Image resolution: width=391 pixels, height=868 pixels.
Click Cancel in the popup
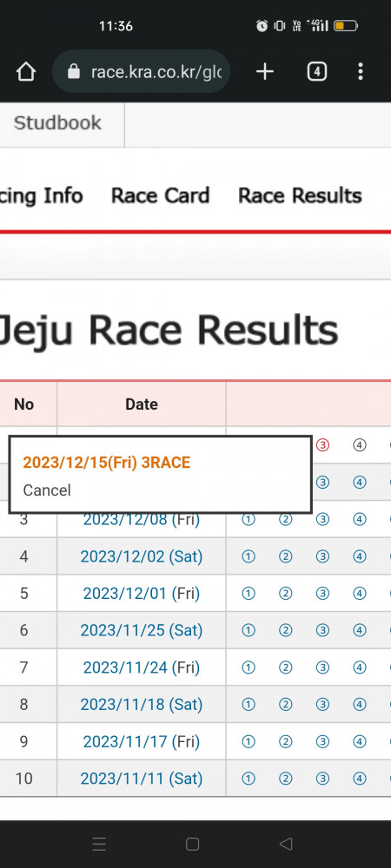[47, 490]
